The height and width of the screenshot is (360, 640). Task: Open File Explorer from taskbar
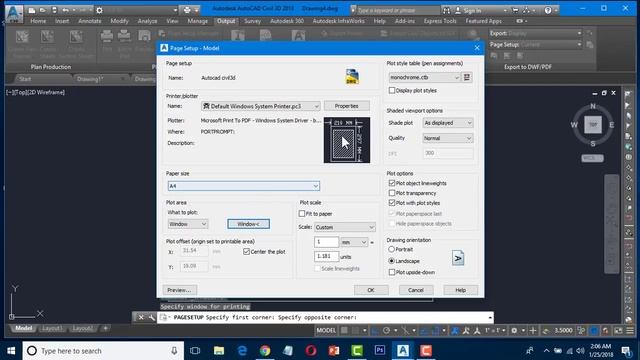click(x=219, y=351)
